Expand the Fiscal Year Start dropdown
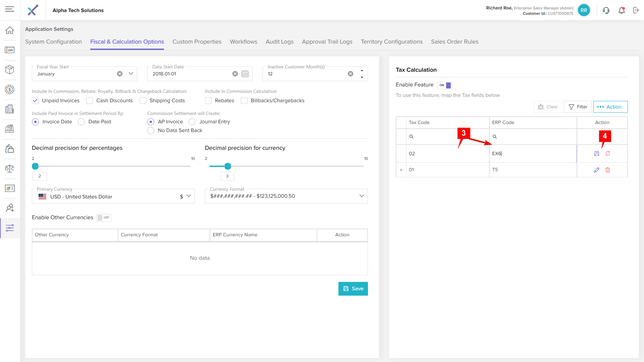This screenshot has width=644, height=362. click(x=131, y=74)
